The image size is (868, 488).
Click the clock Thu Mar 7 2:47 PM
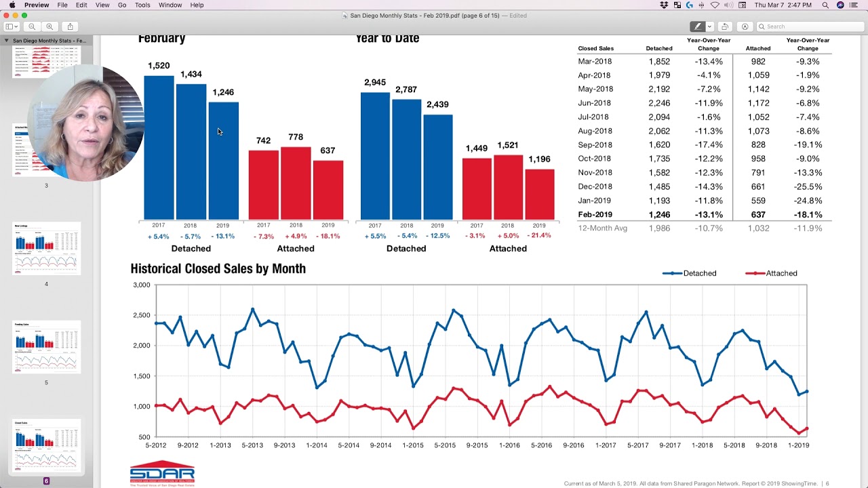pyautogui.click(x=783, y=5)
